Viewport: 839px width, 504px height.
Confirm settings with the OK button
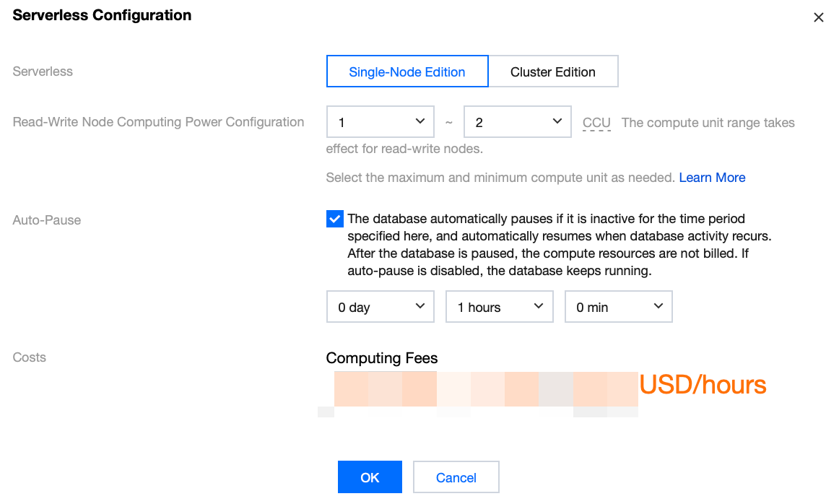coord(370,477)
